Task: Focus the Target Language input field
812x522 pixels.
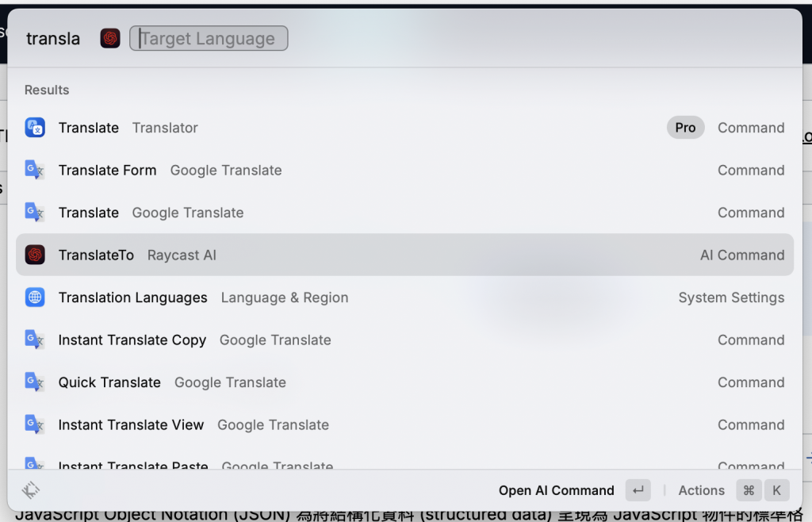Action: click(x=209, y=38)
